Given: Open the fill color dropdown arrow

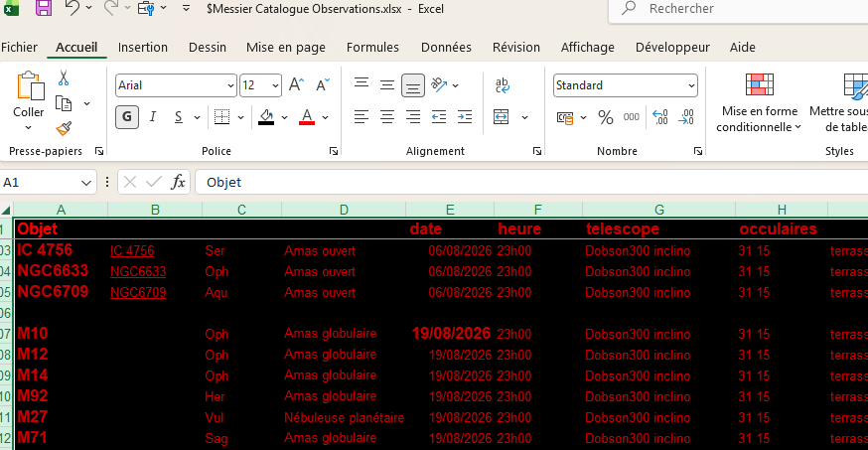Looking at the screenshot, I should [x=285, y=117].
